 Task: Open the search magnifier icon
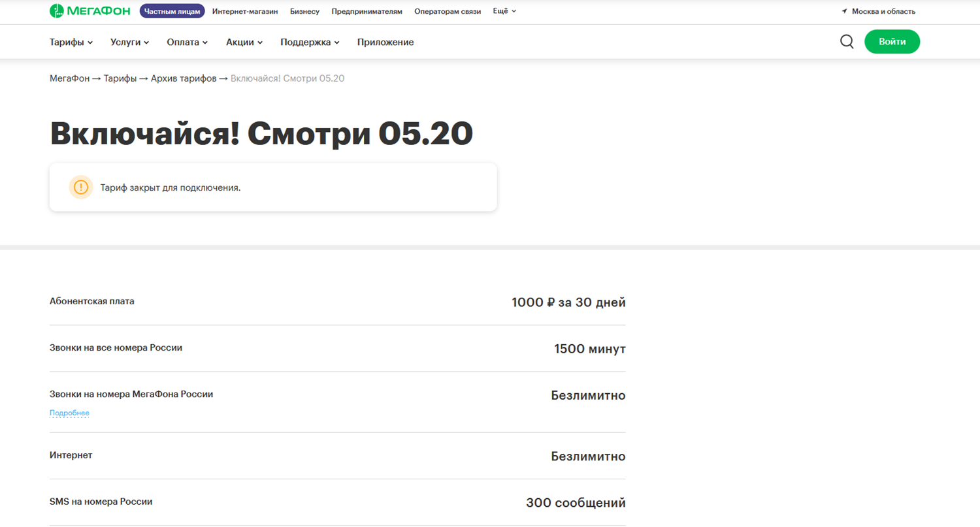coord(847,42)
